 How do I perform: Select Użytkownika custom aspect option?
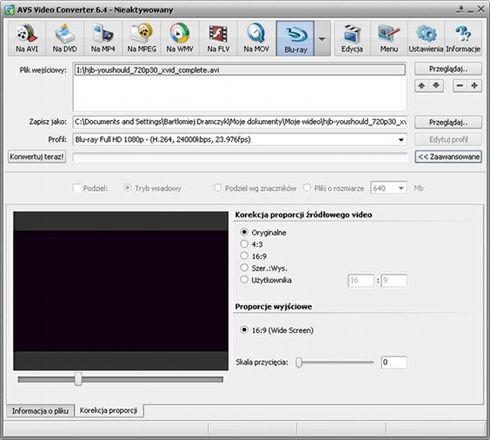244,280
